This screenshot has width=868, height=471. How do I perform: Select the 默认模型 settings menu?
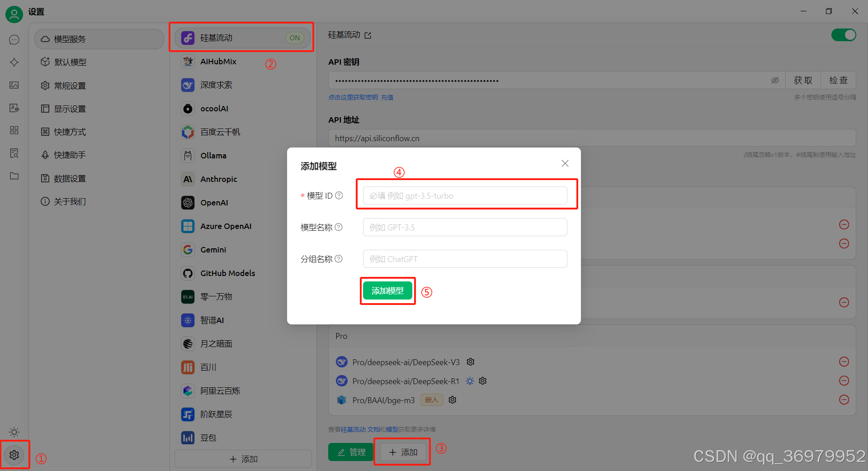click(x=99, y=62)
